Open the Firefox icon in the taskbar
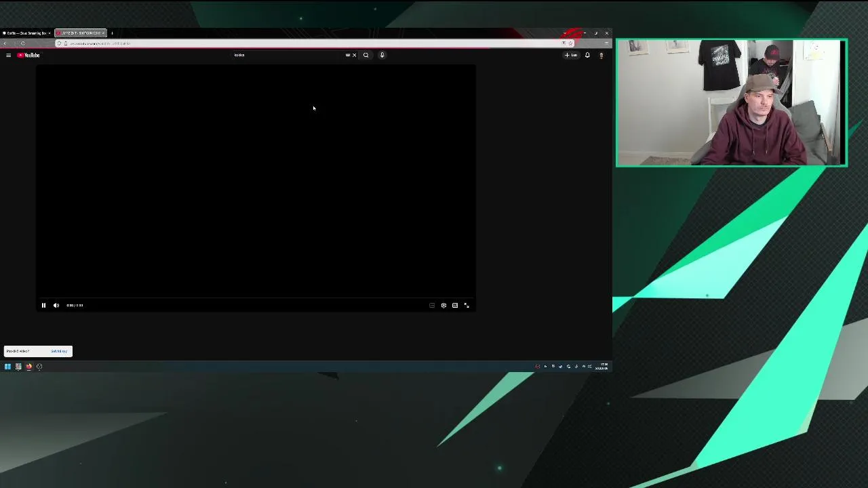The height and width of the screenshot is (488, 868). coord(28,367)
